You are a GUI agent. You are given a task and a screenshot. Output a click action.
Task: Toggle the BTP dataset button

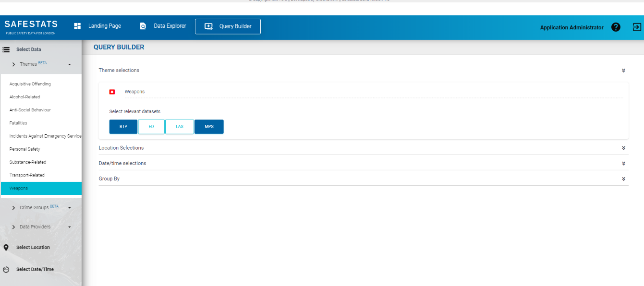click(123, 127)
